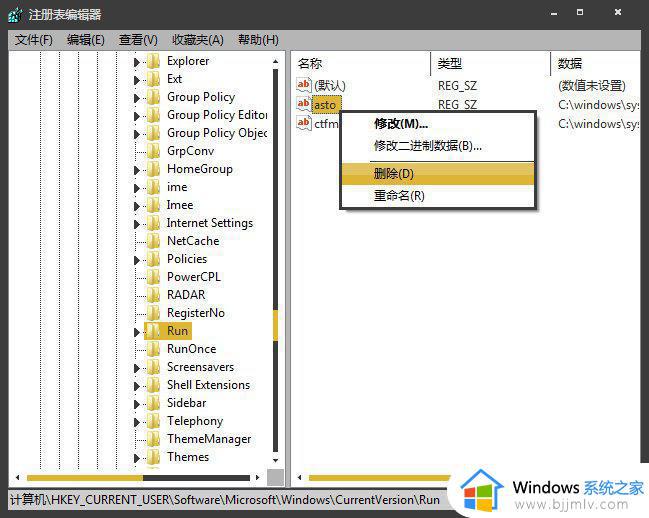Expand the Internet Settings key
Image resolution: width=649 pixels, height=518 pixels.
click(x=137, y=224)
